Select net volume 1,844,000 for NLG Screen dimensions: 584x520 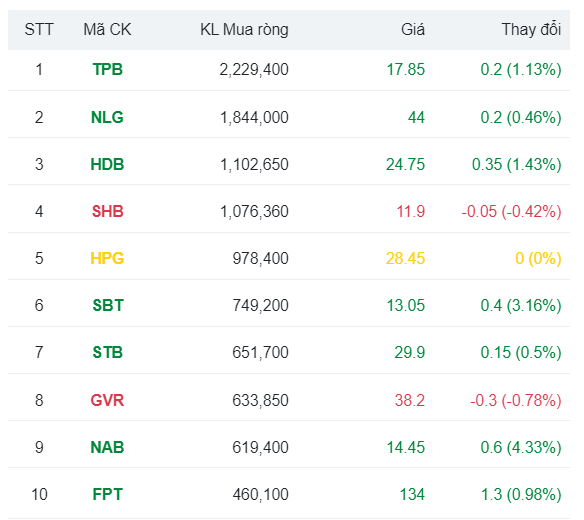pos(254,117)
